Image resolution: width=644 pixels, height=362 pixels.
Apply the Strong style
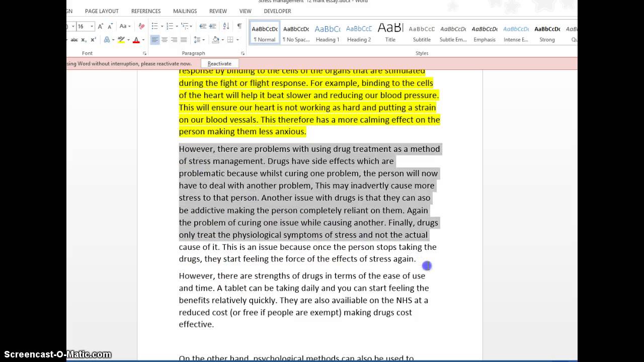547,33
